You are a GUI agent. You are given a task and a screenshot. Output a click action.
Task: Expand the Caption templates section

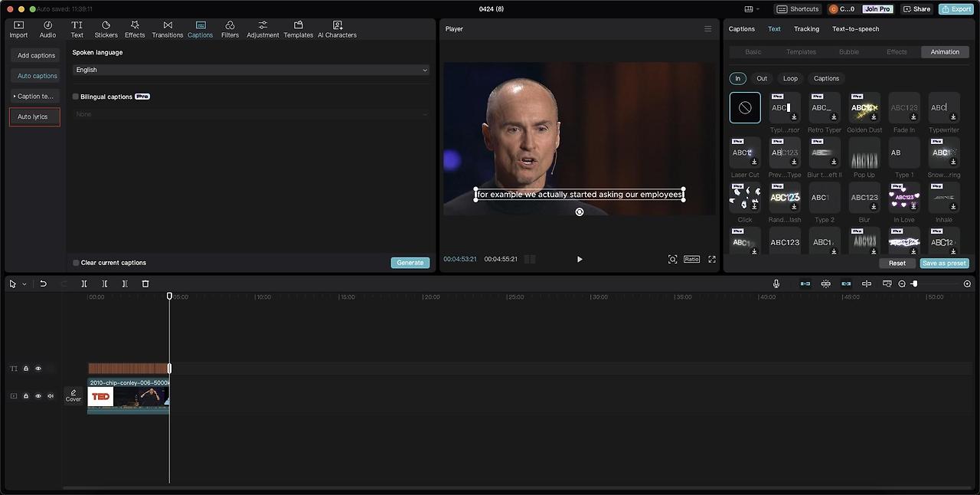(x=34, y=97)
